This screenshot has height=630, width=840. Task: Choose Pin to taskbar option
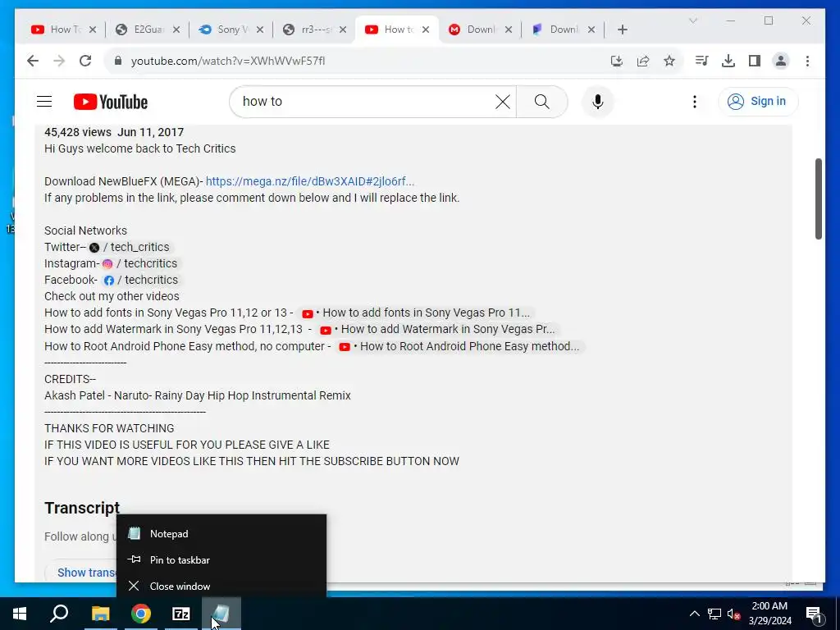click(221, 559)
